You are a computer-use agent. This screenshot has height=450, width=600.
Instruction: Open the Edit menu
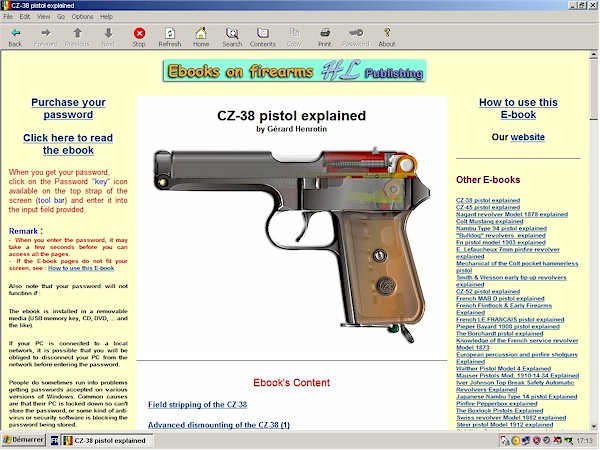(25, 16)
